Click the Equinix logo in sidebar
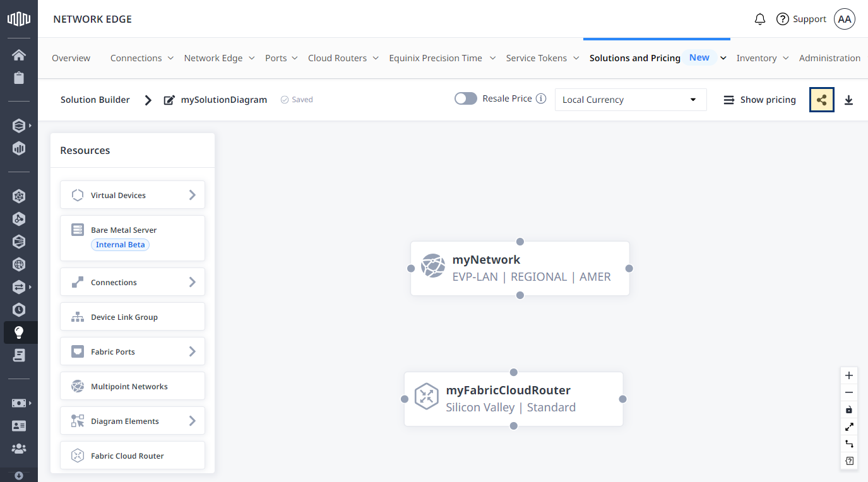 [19, 19]
